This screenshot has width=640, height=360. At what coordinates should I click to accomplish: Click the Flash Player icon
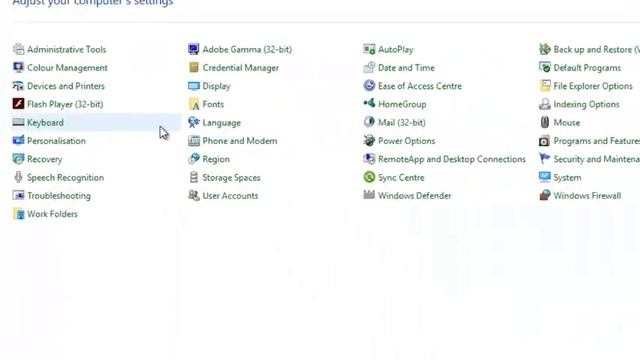pyautogui.click(x=18, y=104)
